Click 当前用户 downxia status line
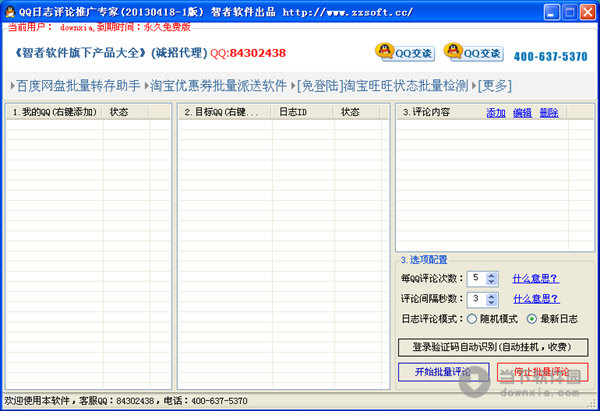 99,27
